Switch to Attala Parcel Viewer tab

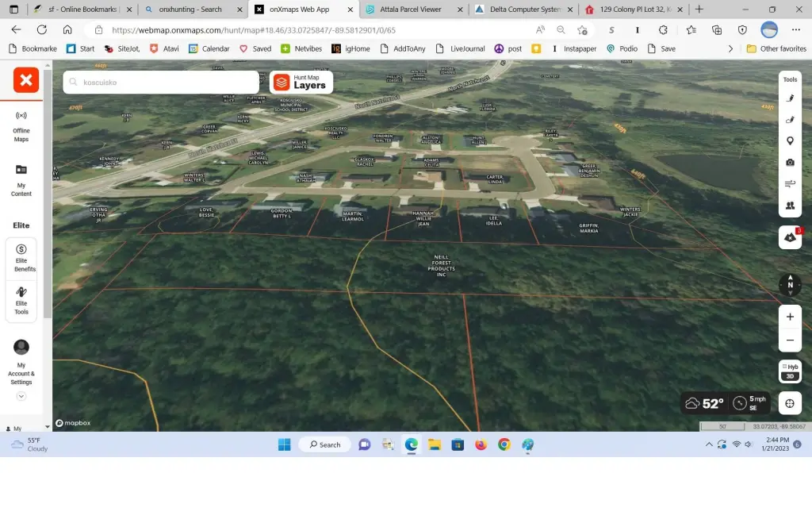[414, 10]
